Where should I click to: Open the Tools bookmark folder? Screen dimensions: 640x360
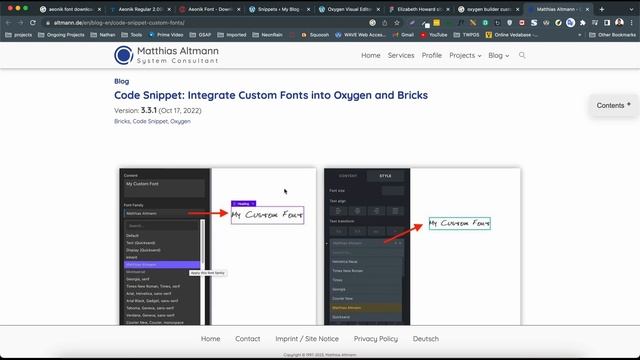132,35
